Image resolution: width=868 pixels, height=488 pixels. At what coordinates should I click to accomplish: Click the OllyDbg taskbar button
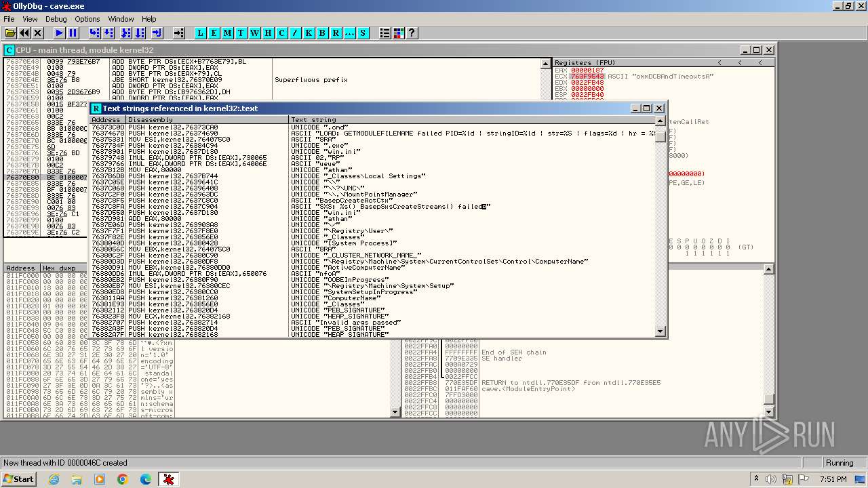pyautogui.click(x=168, y=479)
